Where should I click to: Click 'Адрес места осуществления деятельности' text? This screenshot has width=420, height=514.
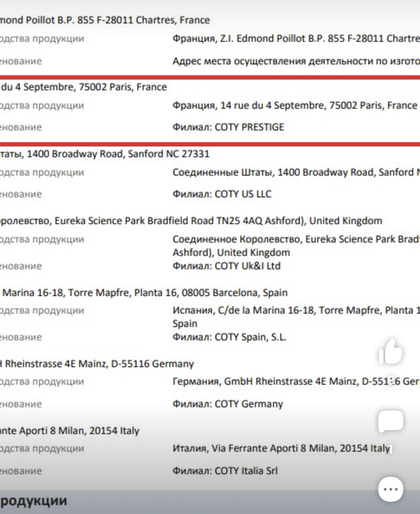(x=296, y=61)
